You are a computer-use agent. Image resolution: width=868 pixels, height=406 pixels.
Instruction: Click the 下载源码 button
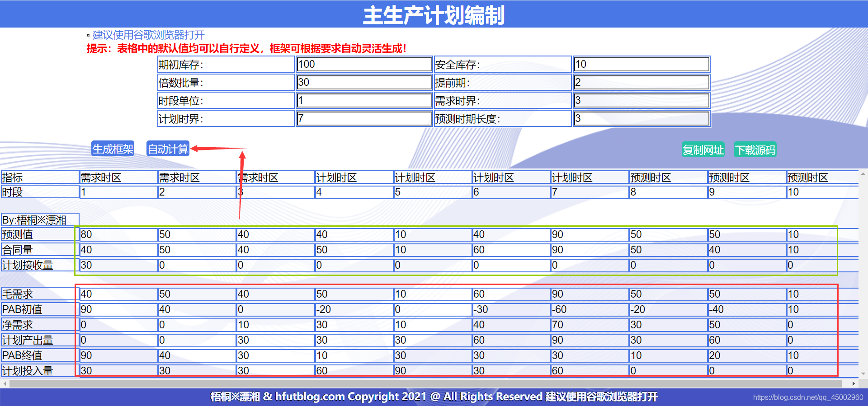[x=755, y=149]
